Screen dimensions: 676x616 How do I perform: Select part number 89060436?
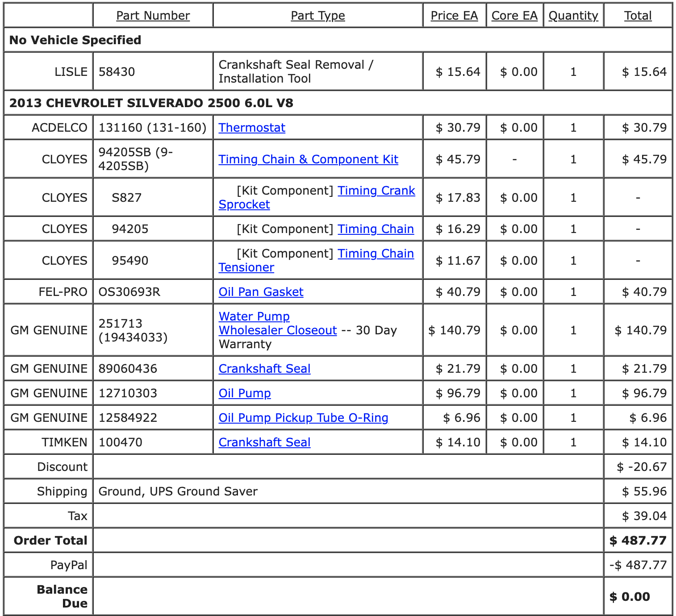pos(128,369)
